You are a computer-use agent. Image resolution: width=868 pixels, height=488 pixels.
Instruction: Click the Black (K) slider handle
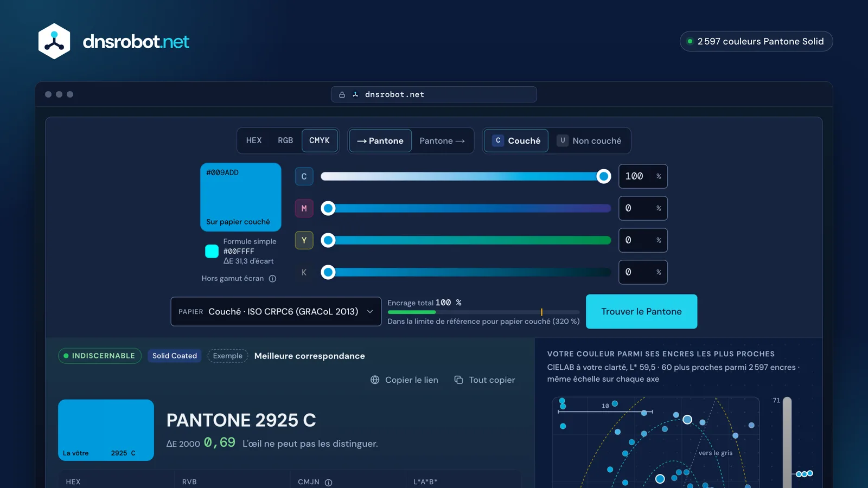click(x=328, y=272)
